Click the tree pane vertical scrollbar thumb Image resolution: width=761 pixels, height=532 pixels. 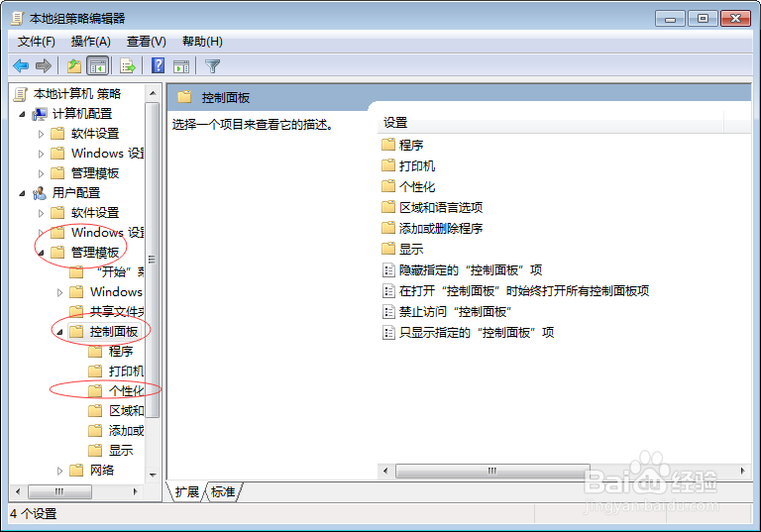(x=153, y=260)
